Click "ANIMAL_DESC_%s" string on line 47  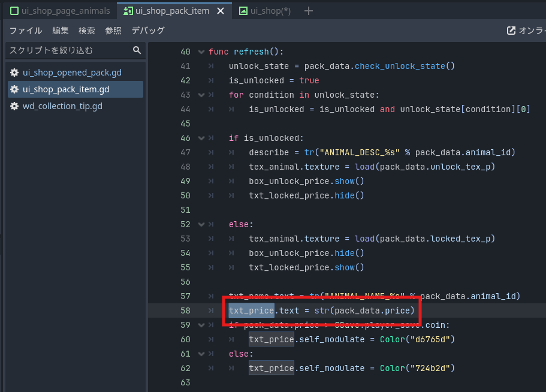tap(360, 152)
